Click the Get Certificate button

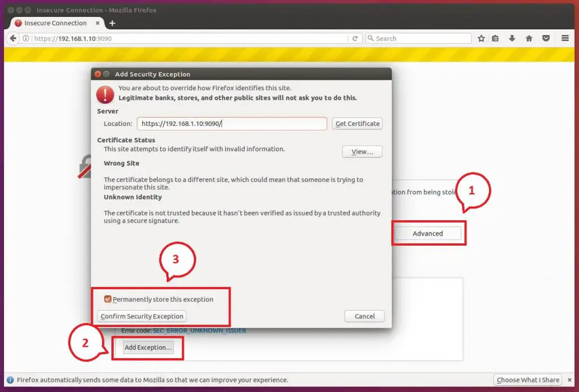click(x=357, y=124)
